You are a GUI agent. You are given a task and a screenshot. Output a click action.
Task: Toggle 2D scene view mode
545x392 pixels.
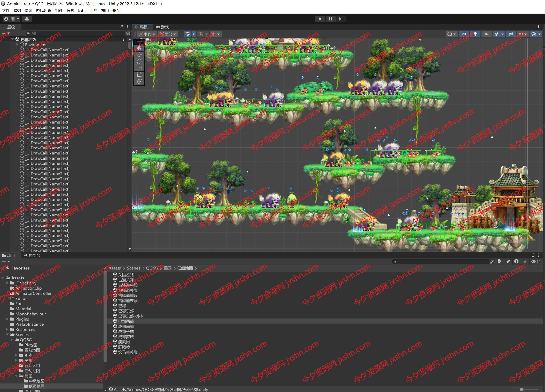tap(464, 34)
